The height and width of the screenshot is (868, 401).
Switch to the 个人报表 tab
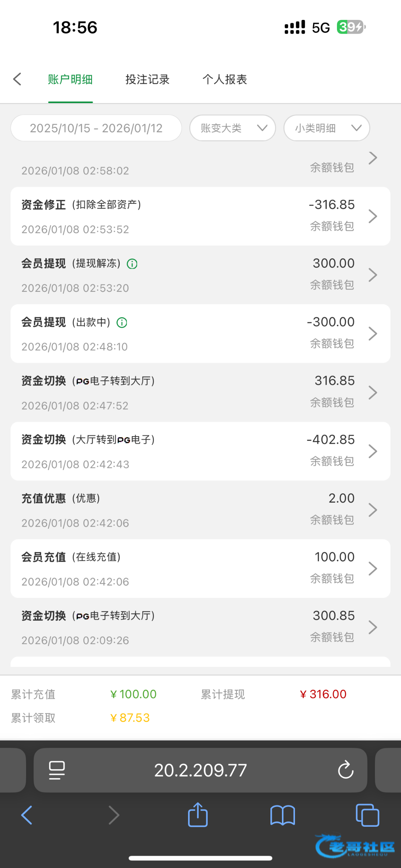tap(224, 80)
